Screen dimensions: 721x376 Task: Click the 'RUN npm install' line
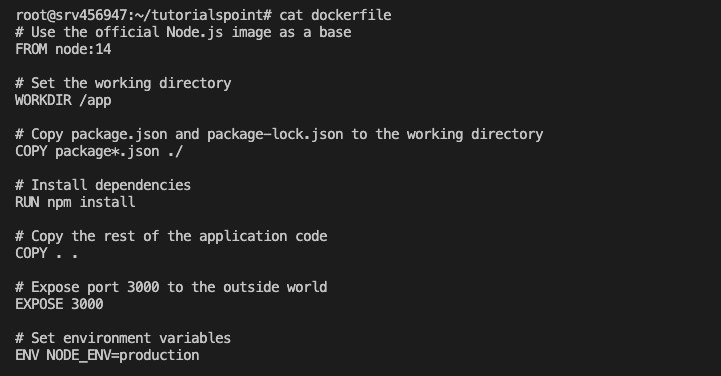tap(75, 202)
